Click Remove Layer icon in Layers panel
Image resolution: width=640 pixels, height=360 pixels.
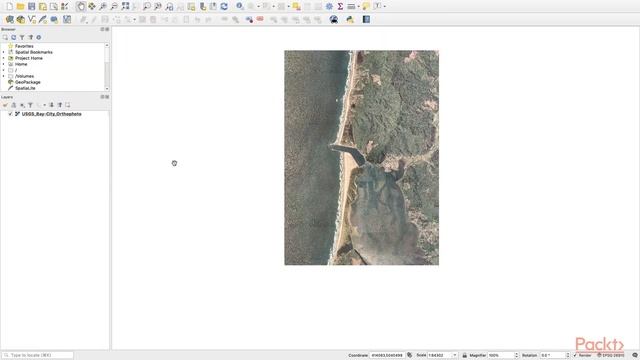(x=68, y=105)
